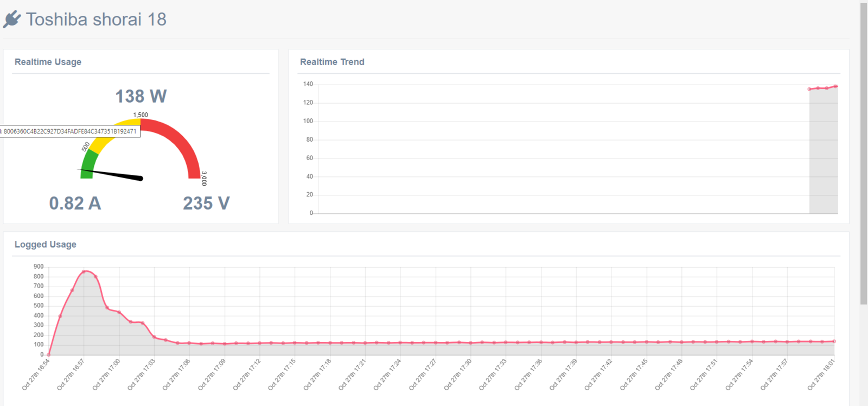Screen dimensions: 868x406
Task: Click the vertical page scrollbar thumb
Action: click(864, 154)
